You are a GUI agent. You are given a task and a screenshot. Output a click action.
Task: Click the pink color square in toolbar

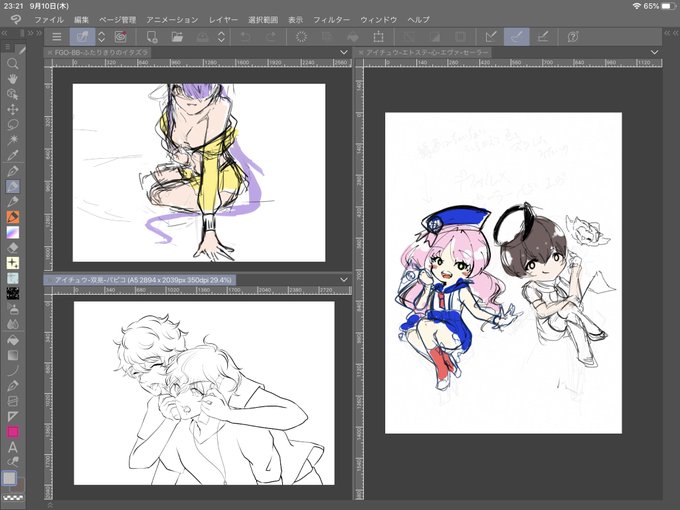click(x=13, y=432)
